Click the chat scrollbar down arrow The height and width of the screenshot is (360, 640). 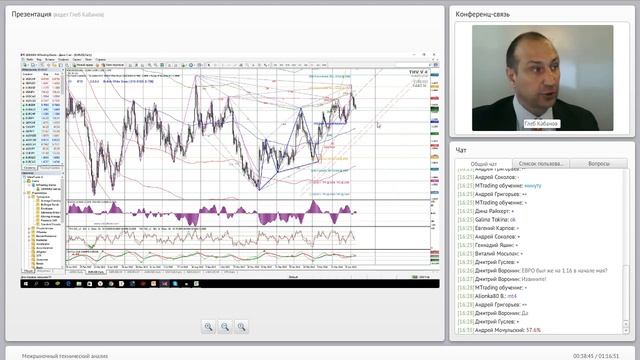pos(626,330)
